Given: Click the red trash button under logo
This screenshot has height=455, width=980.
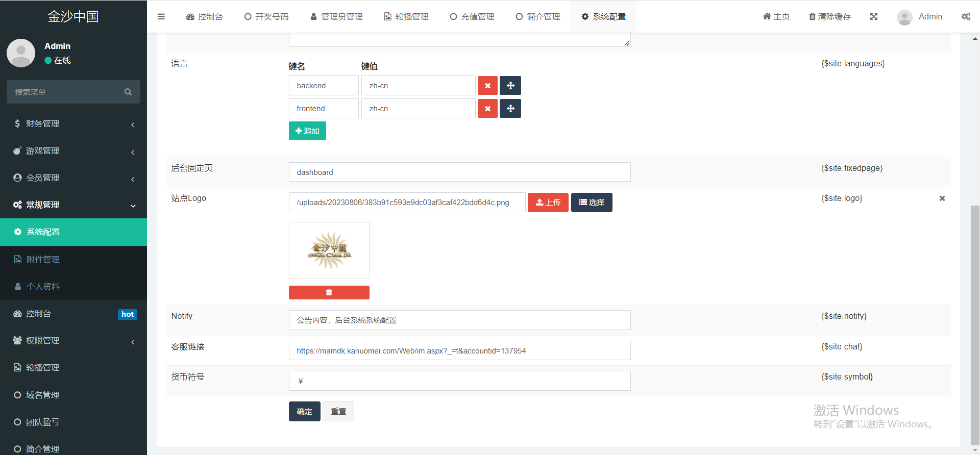Looking at the screenshot, I should (329, 292).
